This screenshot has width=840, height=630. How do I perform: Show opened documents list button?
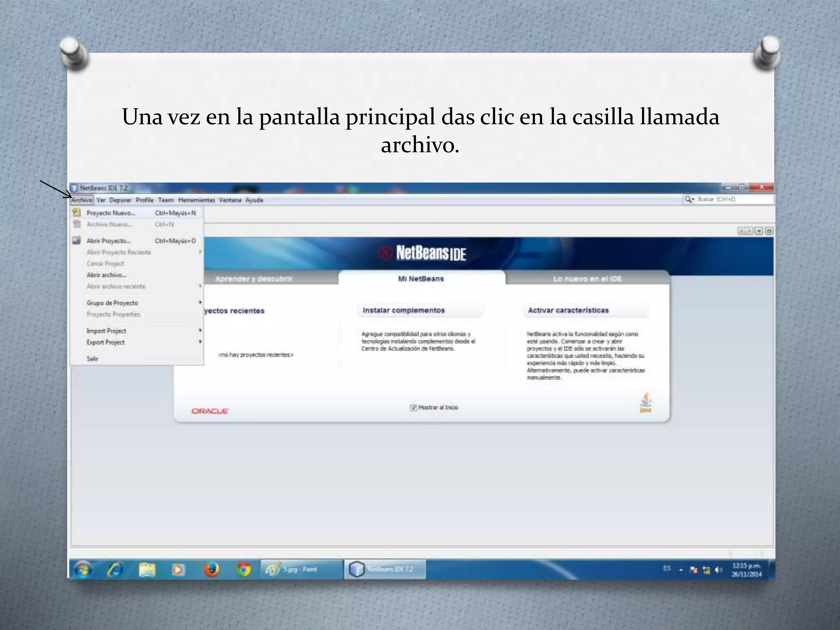pyautogui.click(x=759, y=231)
